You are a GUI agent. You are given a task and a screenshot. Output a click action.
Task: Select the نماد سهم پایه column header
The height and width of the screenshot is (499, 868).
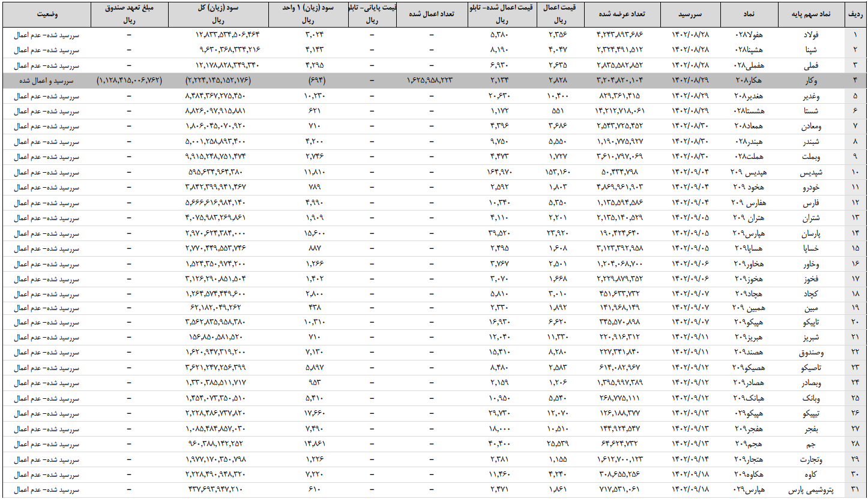810,13
